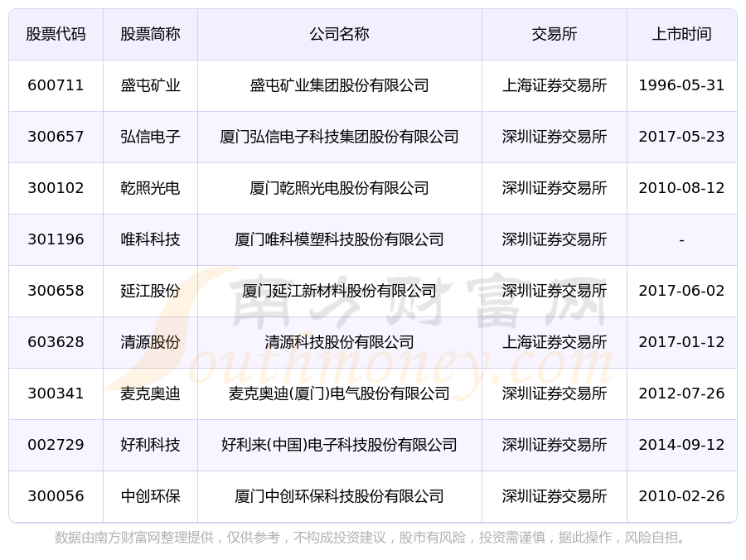Click stock name 弘信电子
This screenshot has width=746, height=560.
[x=150, y=137]
